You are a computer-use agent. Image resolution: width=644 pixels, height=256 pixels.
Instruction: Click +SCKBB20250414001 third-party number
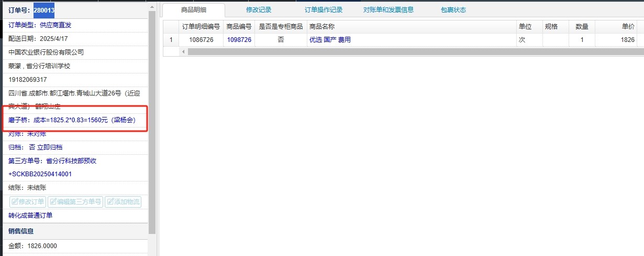[40, 174]
